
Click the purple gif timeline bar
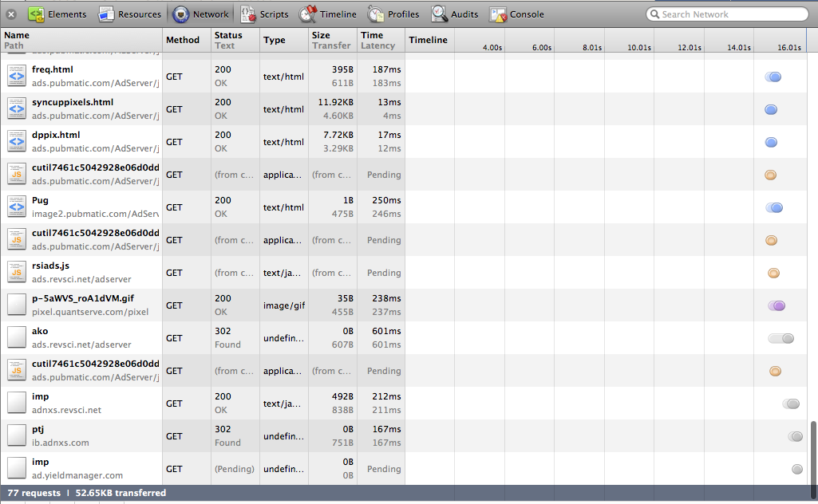coord(777,306)
